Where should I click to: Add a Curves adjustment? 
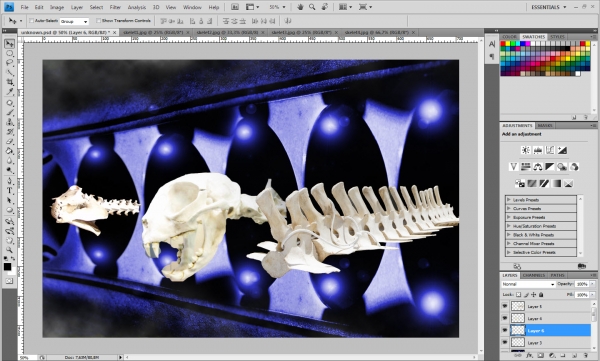(550, 150)
